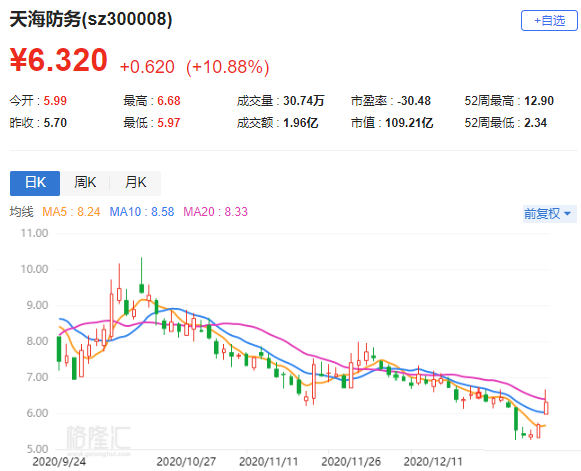Click the 2020/12/11 date axis label
This screenshot has height=471, width=581.
433,462
